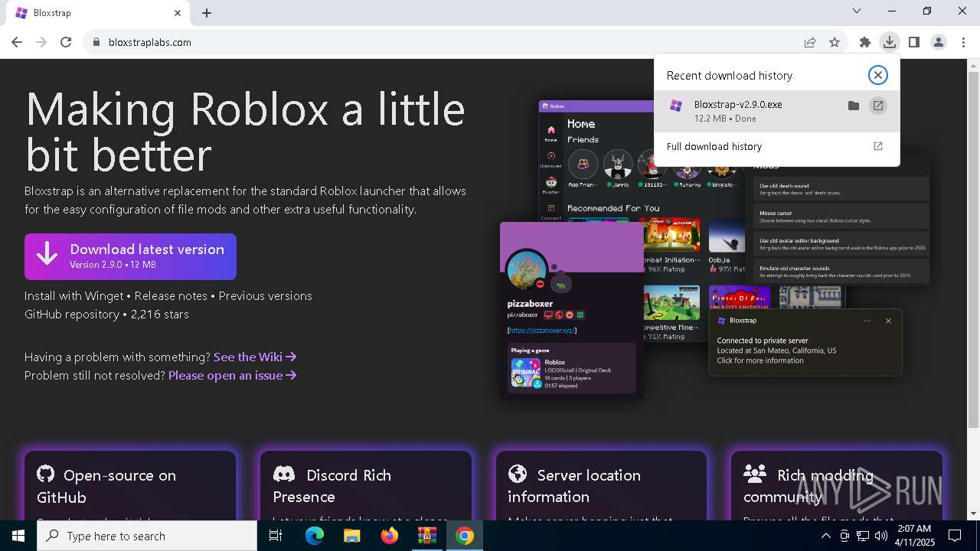Click the taskbar clock showing 2:07 AM
The image size is (980, 551).
point(914,536)
